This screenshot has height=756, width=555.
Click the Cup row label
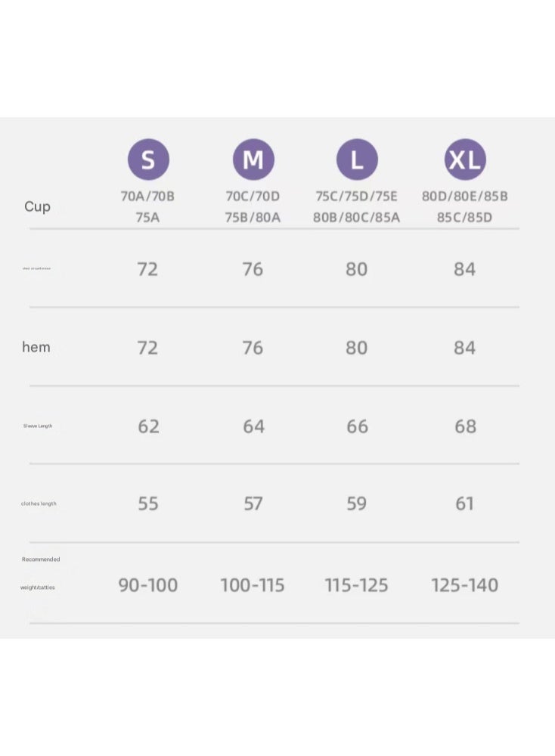point(37,207)
